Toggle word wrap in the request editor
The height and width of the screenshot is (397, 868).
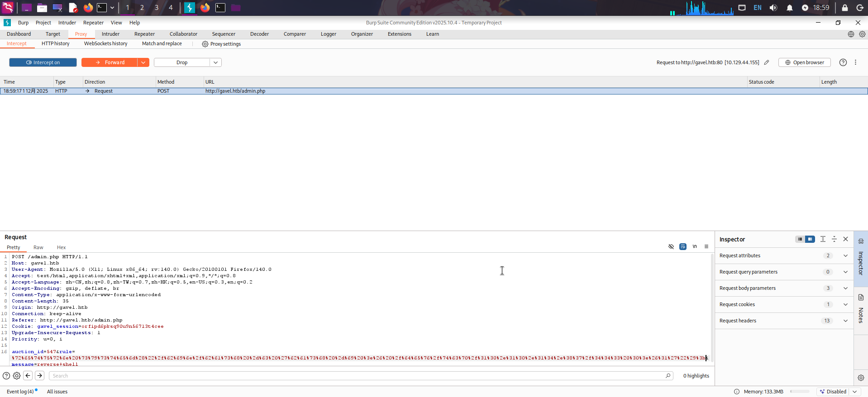click(x=683, y=246)
